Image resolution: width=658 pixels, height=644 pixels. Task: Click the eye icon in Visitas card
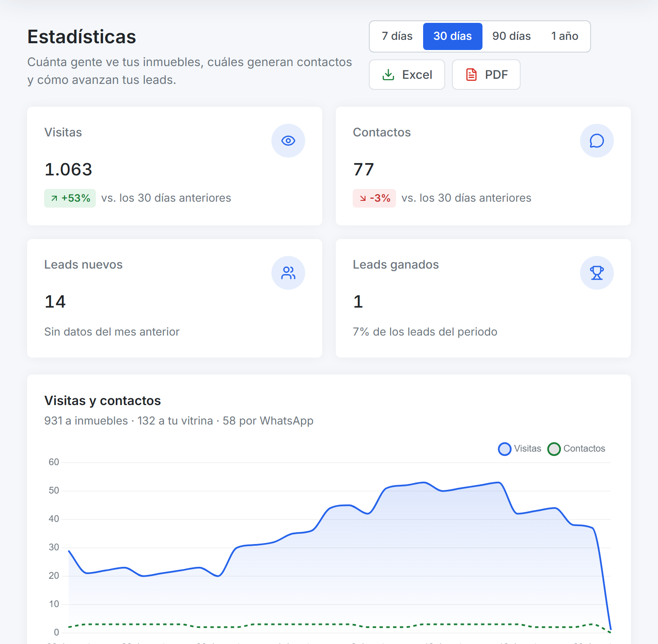click(x=288, y=141)
